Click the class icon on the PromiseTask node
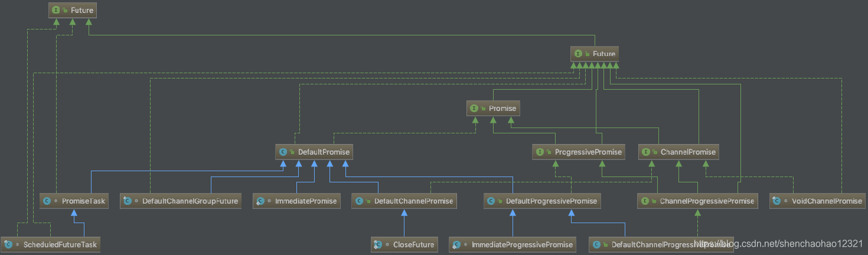Viewport: 868px width, 255px height. point(47,201)
